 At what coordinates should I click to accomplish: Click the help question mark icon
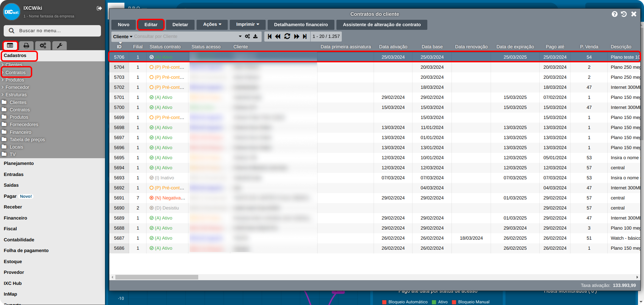pyautogui.click(x=614, y=14)
